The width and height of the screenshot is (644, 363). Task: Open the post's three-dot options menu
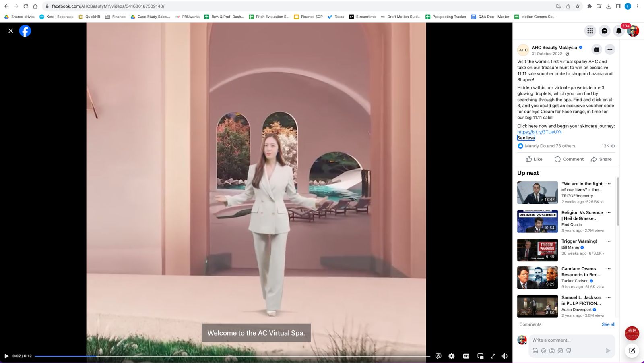[610, 50]
